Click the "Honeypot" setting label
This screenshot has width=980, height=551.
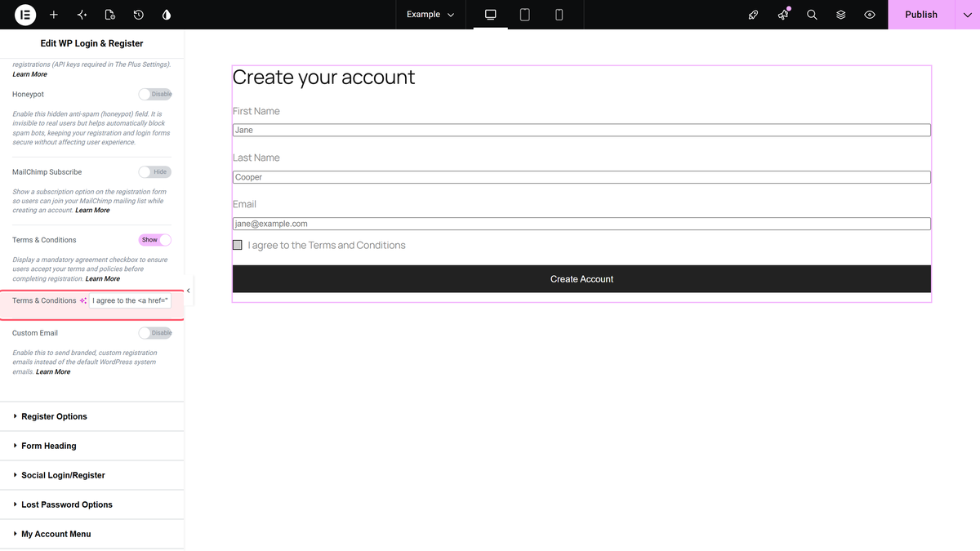pos(28,95)
